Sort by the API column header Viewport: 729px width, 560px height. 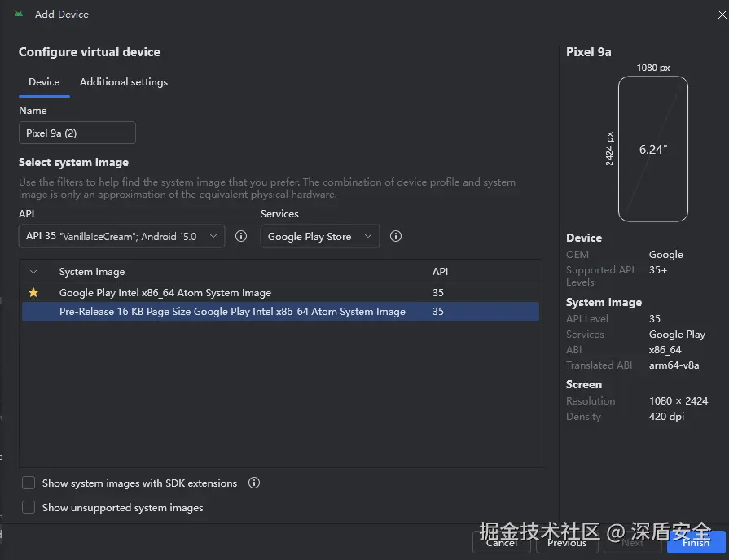[x=440, y=272]
